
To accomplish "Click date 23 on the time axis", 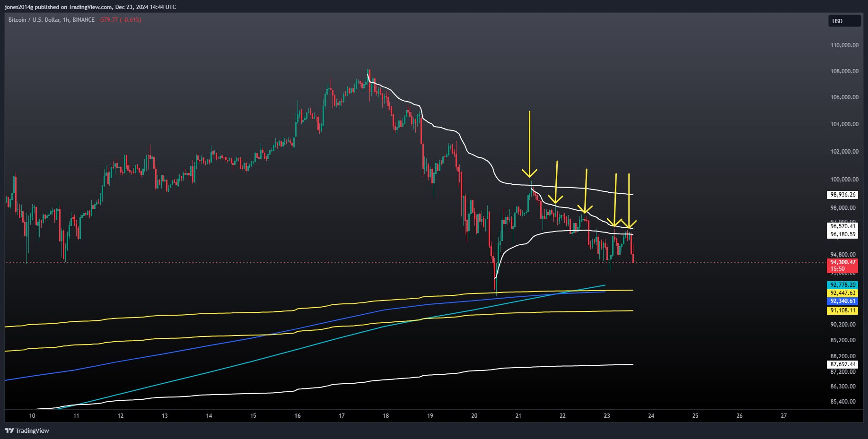I will point(607,416).
